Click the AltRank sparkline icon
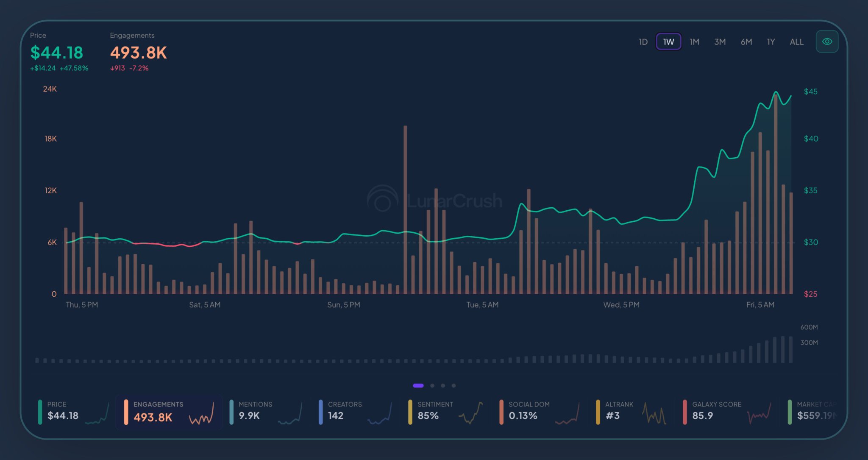This screenshot has width=868, height=460. pyautogui.click(x=654, y=413)
